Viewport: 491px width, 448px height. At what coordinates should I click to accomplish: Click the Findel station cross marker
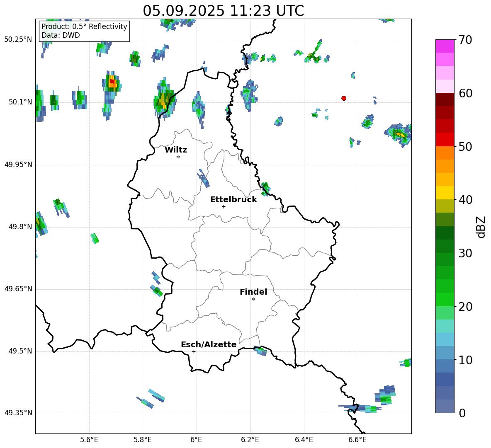253,299
